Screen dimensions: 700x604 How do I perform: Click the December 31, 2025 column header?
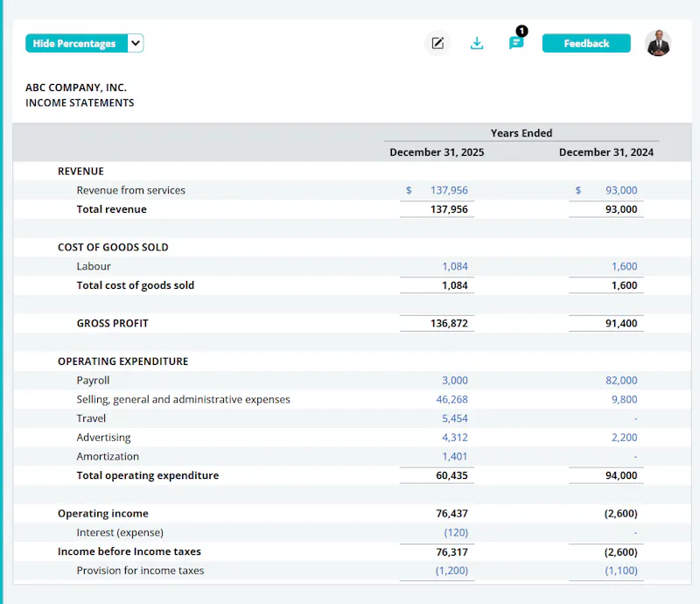coord(437,152)
